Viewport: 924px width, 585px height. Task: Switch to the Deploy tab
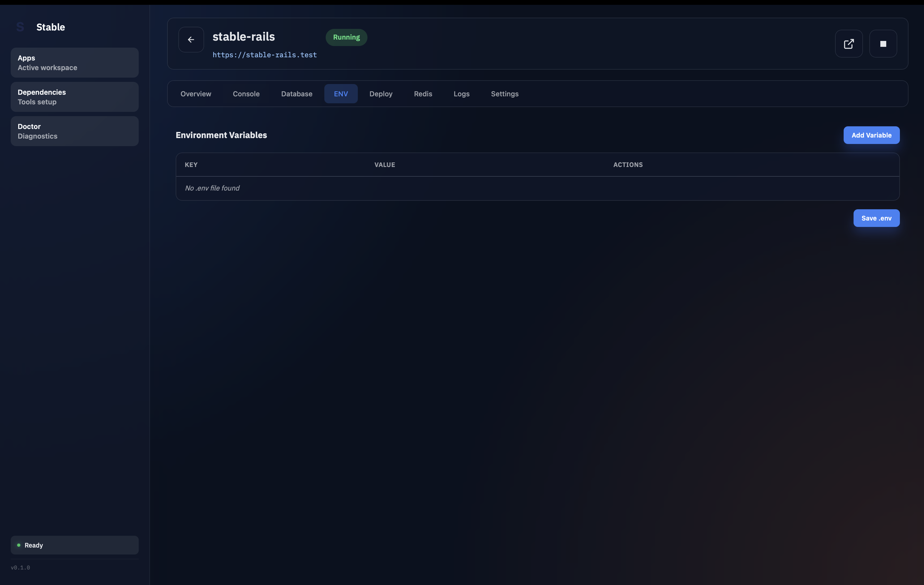point(381,94)
